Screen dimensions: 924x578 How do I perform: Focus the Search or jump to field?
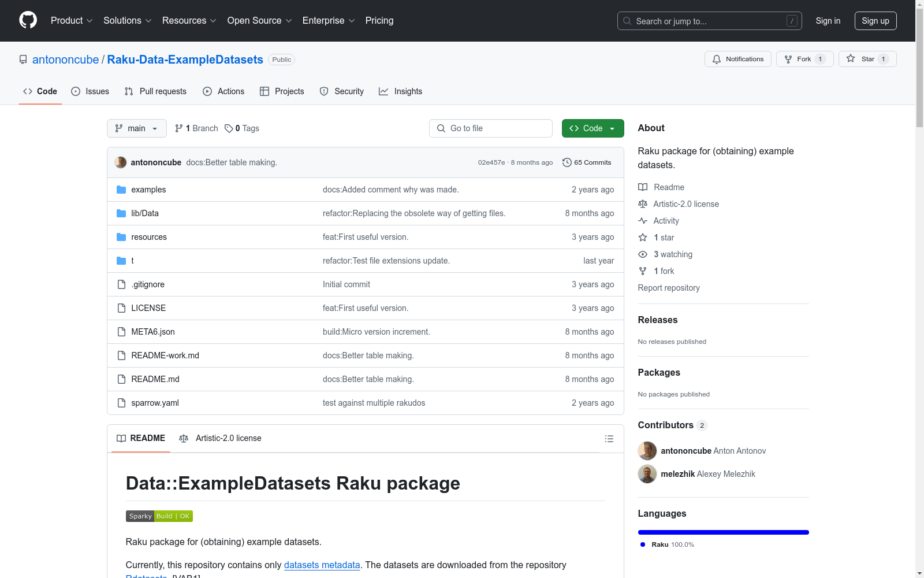tap(710, 21)
